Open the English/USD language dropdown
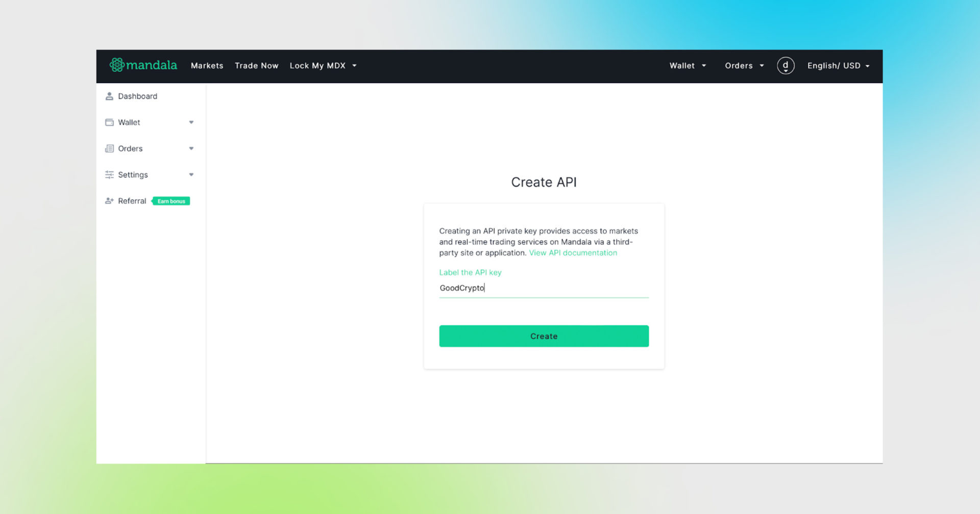This screenshot has width=980, height=514. [x=839, y=65]
